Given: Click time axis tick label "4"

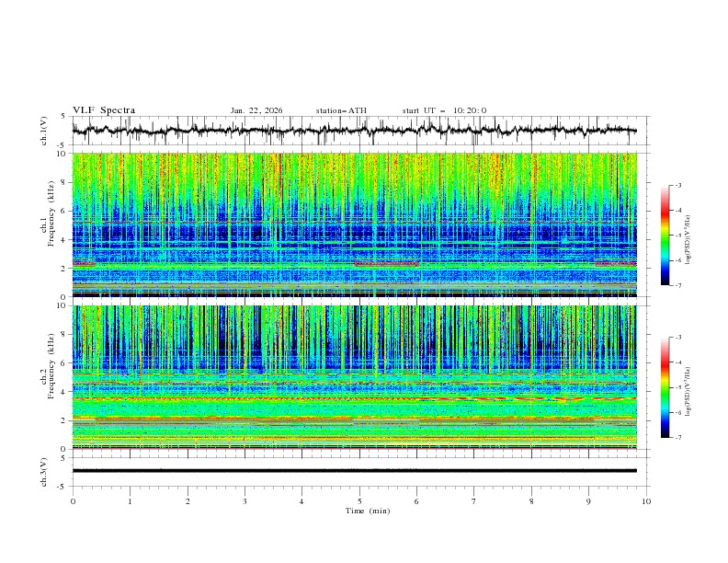Looking at the screenshot, I should pyautogui.click(x=301, y=501).
